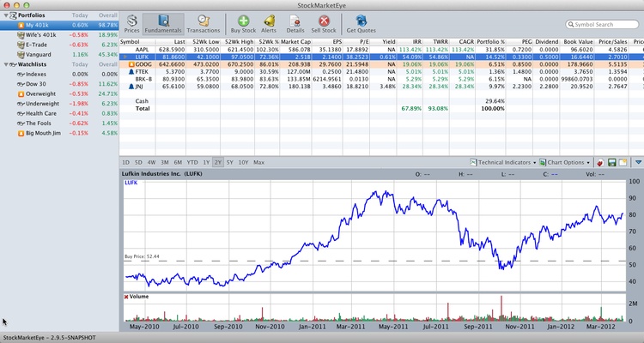Image resolution: width=644 pixels, height=343 pixels.
Task: Select the E-Trade portfolio
Action: 59,45
